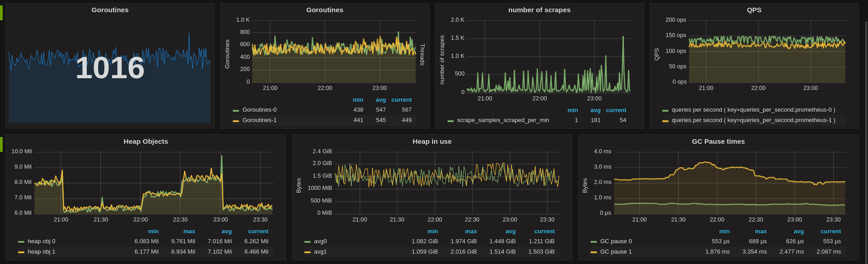
Task: Sort Goroutines legend by current column
Action: (x=401, y=100)
